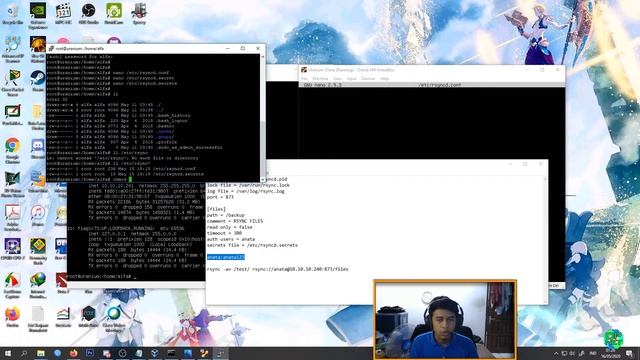Open File Explorer from the taskbar
Image resolution: width=640 pixels, height=360 pixels.
41,353
